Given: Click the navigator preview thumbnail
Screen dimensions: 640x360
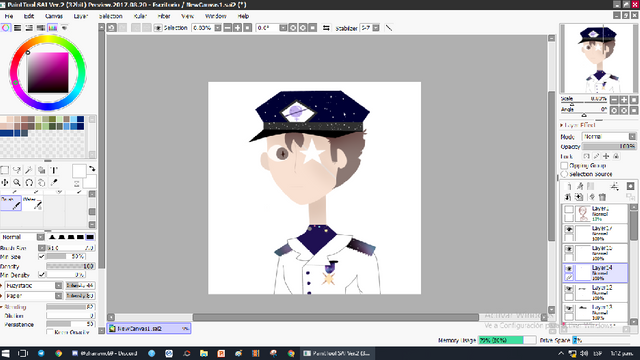Looking at the screenshot, I should point(598,58).
